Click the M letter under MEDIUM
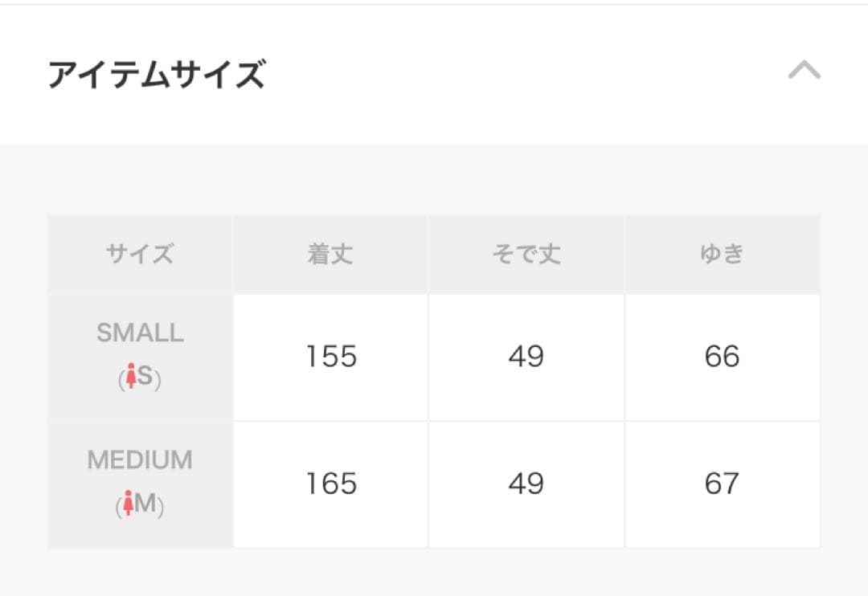Screen dimensions: 868x596 click(x=145, y=504)
